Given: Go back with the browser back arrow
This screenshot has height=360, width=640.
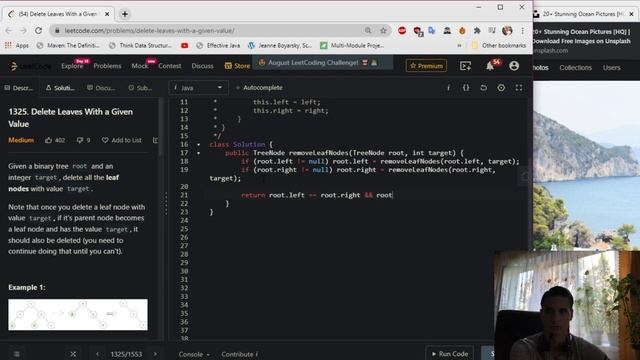Looking at the screenshot, I should [9, 31].
